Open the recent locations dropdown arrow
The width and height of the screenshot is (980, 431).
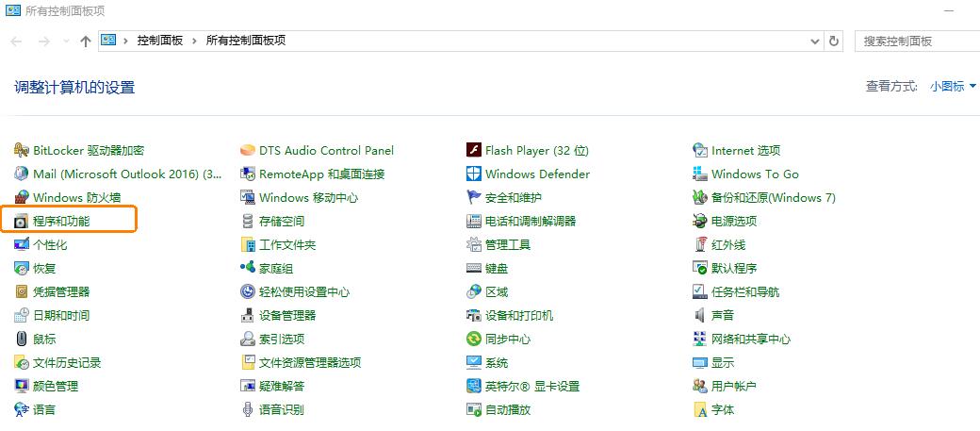click(66, 41)
